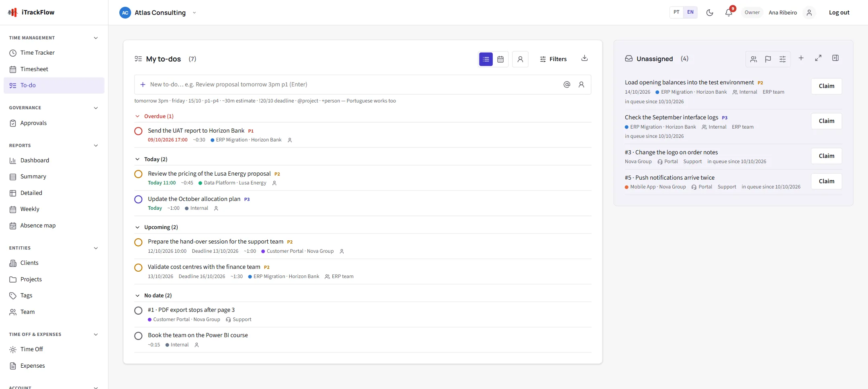Collapse the Today (2) section
Screen dimensions: 868x389
pos(137,159)
